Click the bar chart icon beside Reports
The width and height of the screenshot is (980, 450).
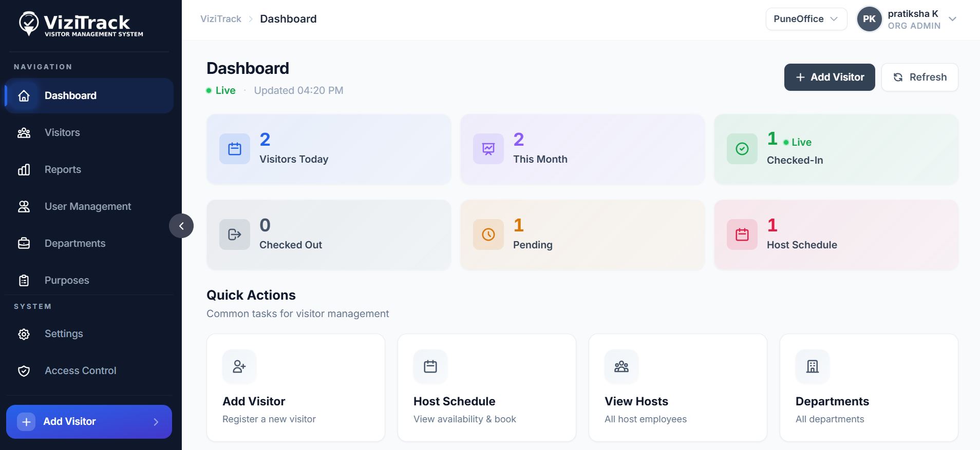[24, 170]
